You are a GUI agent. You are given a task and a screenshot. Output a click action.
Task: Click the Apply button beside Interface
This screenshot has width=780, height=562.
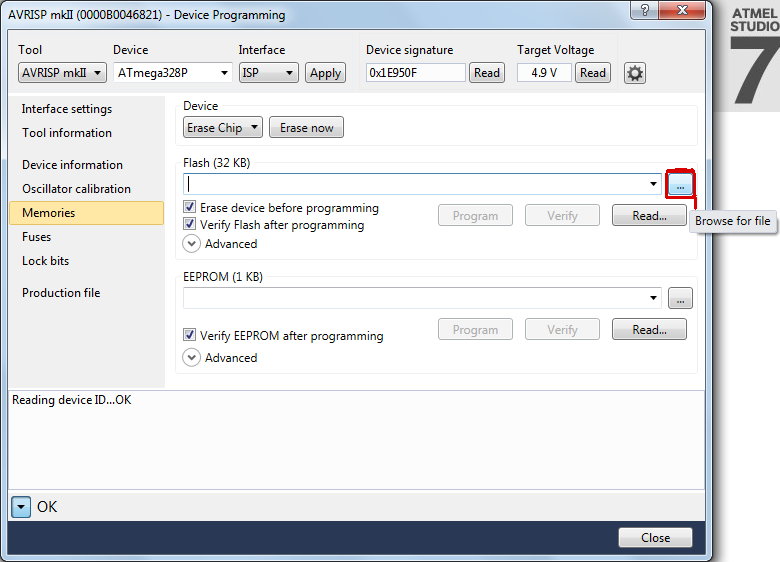325,73
